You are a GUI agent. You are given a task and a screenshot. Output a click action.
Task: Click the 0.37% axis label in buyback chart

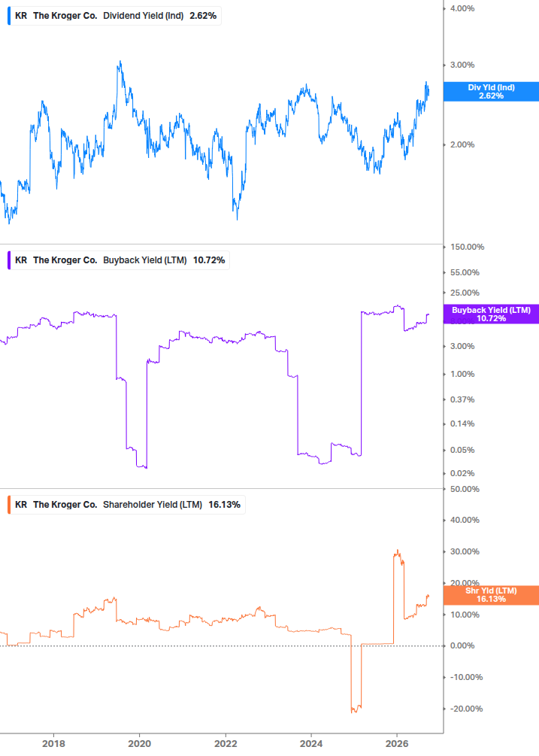coord(462,399)
